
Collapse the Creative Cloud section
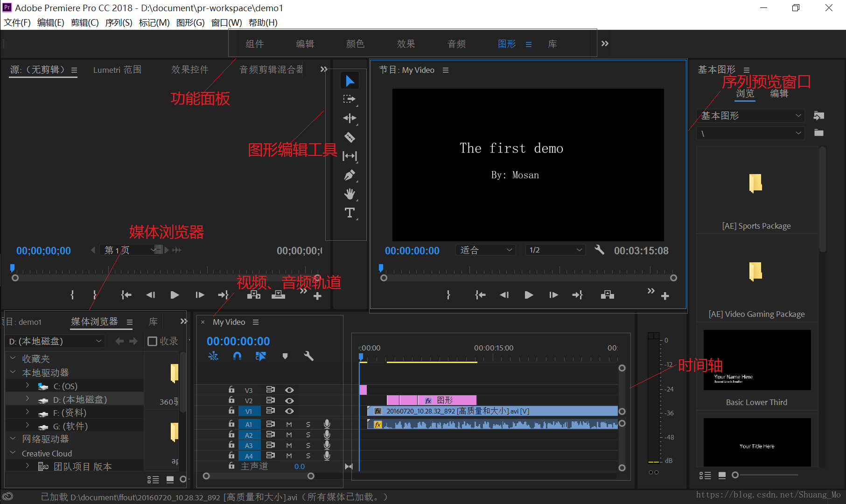click(13, 453)
